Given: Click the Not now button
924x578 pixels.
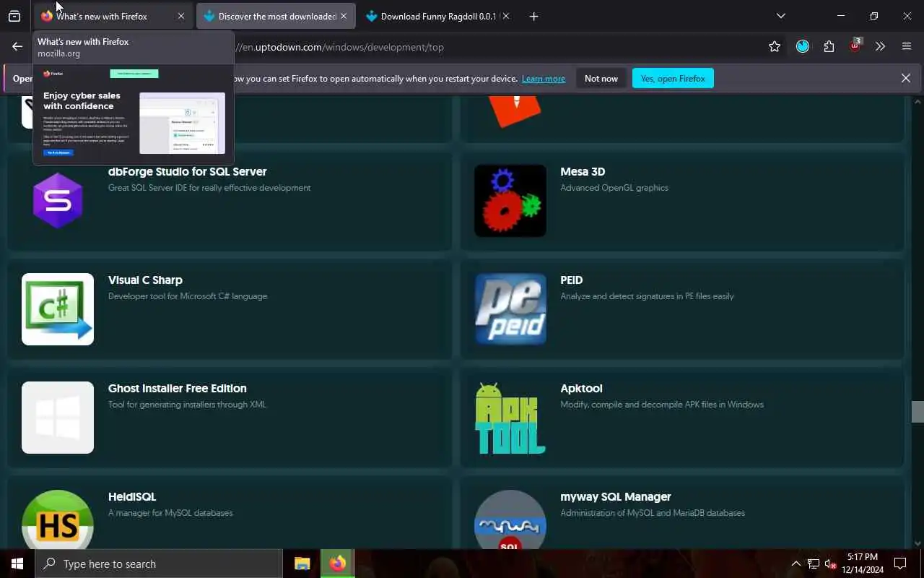Looking at the screenshot, I should [x=601, y=78].
